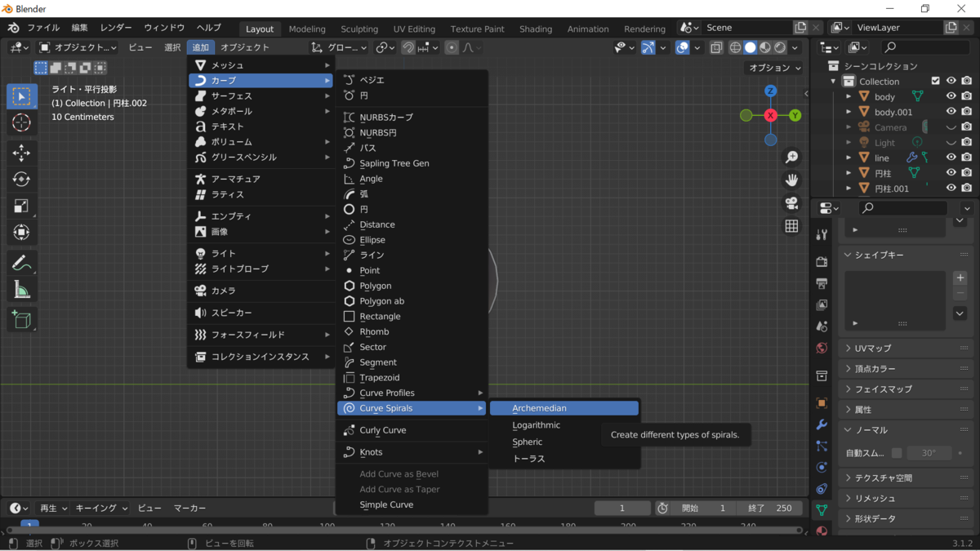Image resolution: width=980 pixels, height=551 pixels.
Task: Open the View Layer properties tab
Action: pyautogui.click(x=822, y=304)
